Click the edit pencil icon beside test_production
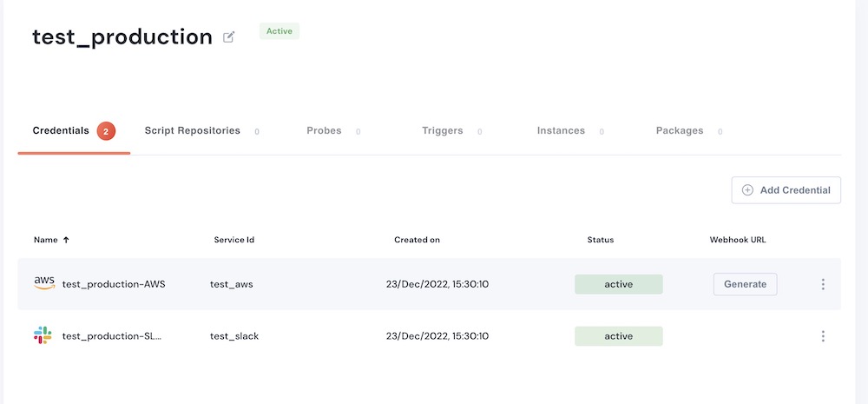 229,37
